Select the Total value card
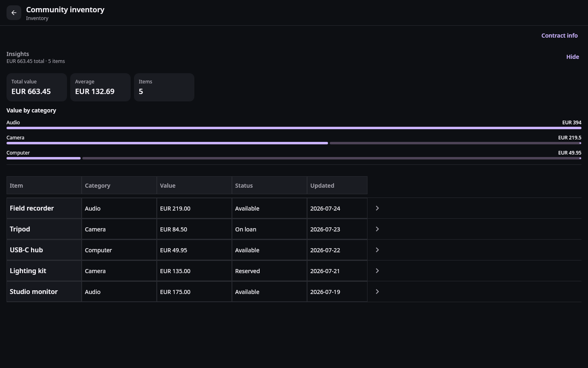This screenshot has width=588, height=368. pos(37,87)
